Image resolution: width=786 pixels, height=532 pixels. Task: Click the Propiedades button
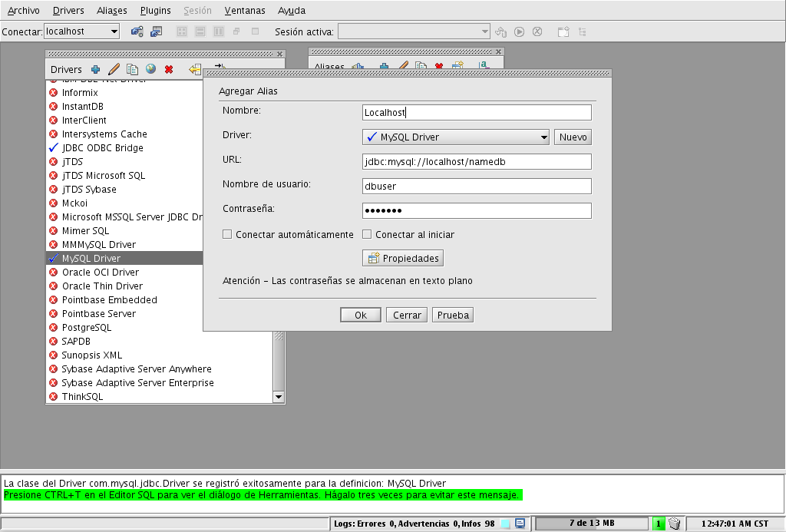(403, 258)
